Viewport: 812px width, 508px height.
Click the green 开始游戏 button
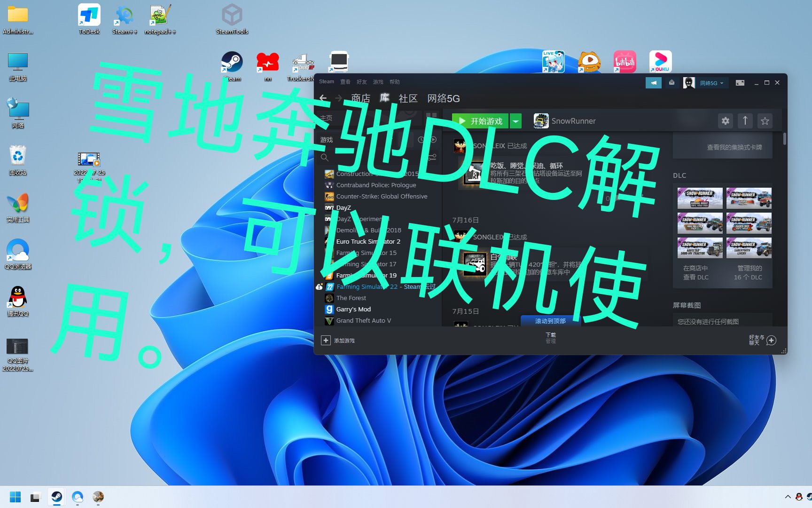click(481, 121)
